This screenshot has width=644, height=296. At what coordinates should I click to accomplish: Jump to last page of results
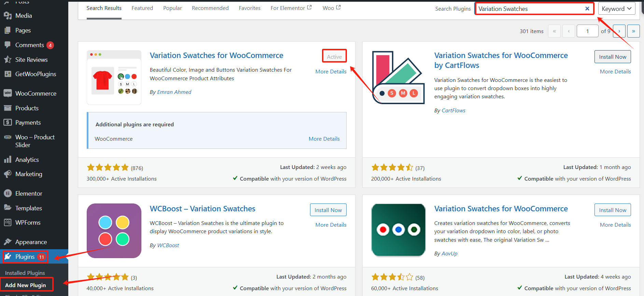tap(633, 31)
